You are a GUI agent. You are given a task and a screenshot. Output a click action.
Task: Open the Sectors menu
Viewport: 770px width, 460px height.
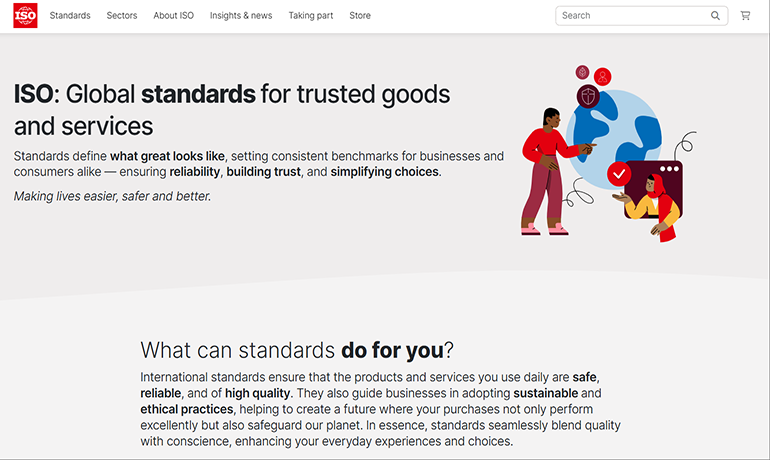122,16
